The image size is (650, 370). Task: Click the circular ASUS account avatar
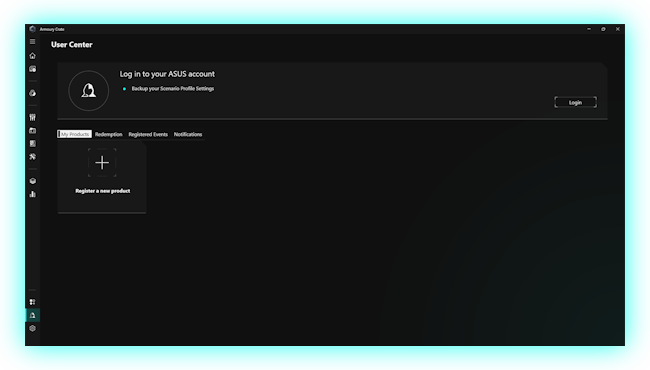[x=89, y=91]
